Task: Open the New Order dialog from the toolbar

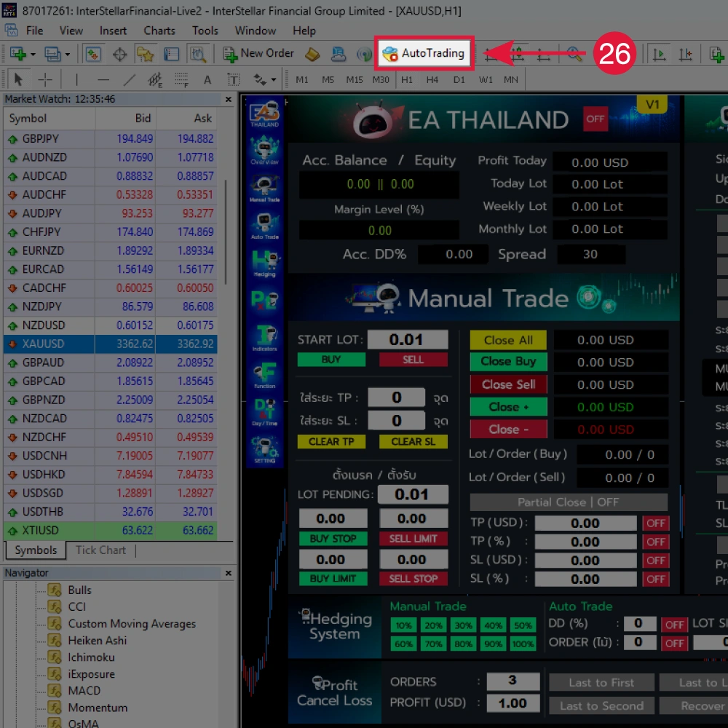Action: (x=258, y=53)
